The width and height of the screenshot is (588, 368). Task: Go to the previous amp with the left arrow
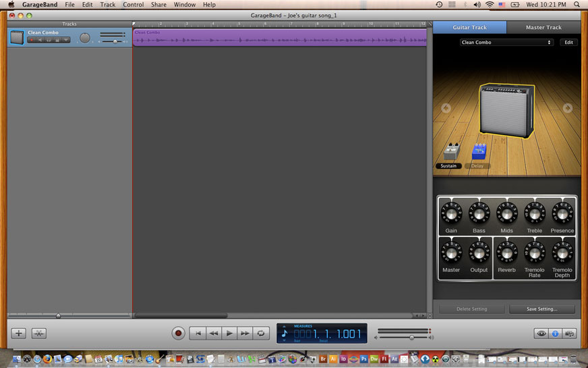click(446, 108)
